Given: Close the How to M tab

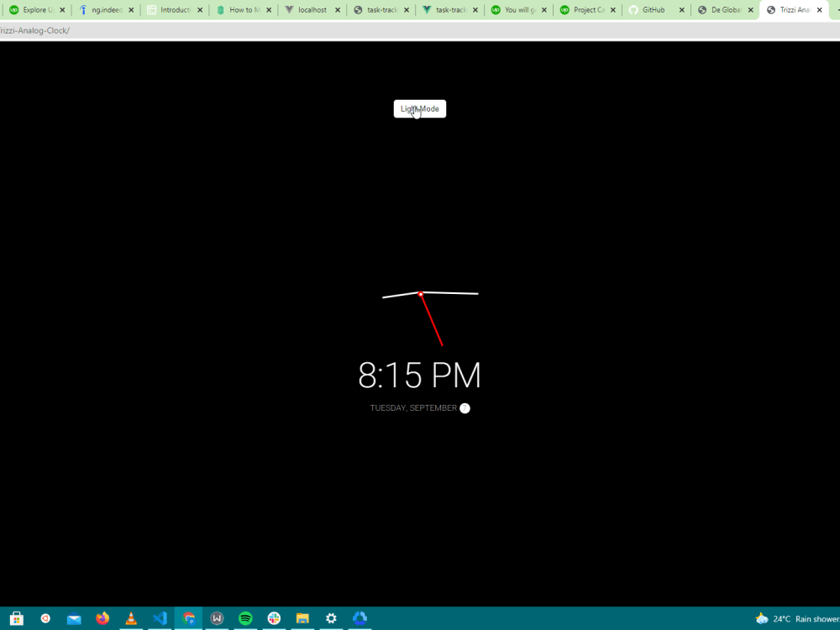Looking at the screenshot, I should coord(269,9).
